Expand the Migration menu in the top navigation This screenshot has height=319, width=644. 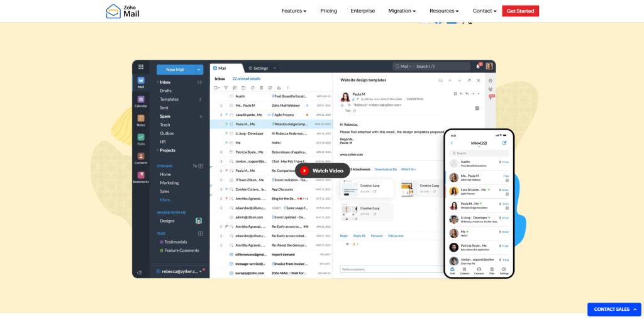402,11
